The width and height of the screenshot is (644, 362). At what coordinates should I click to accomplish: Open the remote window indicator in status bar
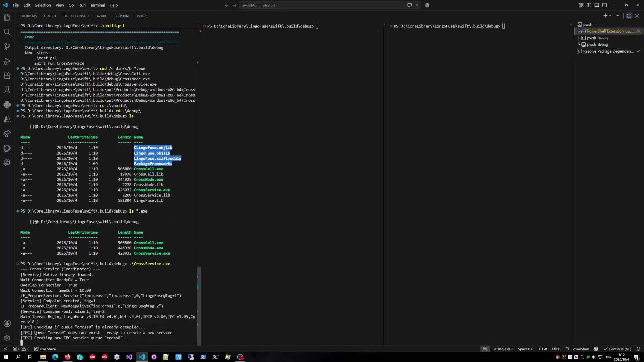5,349
